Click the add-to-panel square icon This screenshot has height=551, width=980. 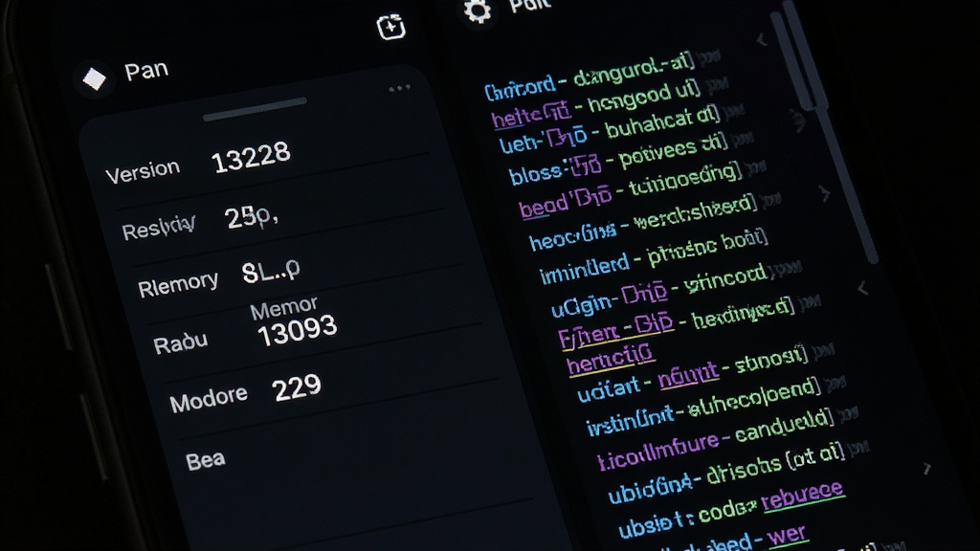pyautogui.click(x=391, y=27)
